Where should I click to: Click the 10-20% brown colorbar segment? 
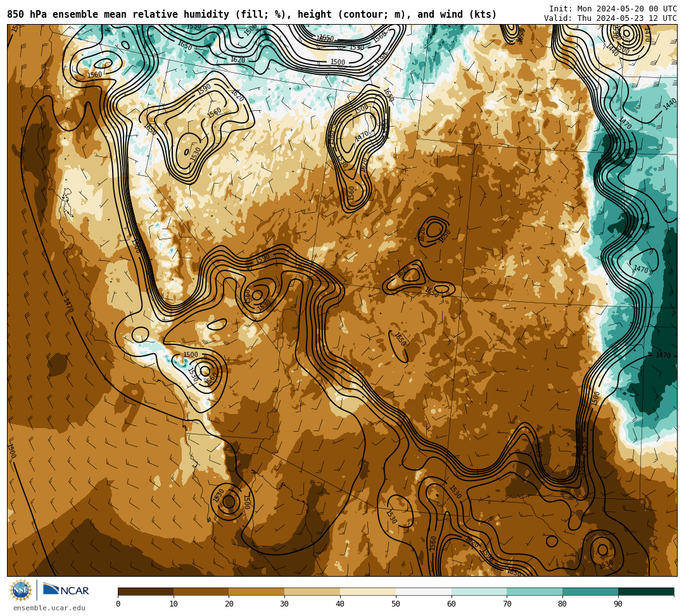tap(201, 591)
